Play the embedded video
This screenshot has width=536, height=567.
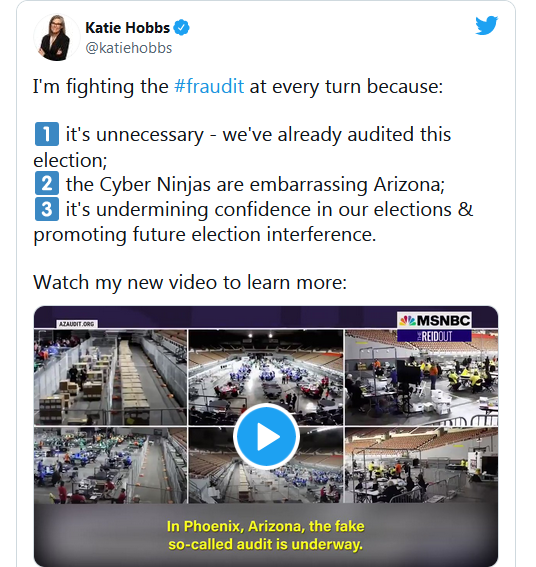[266, 436]
